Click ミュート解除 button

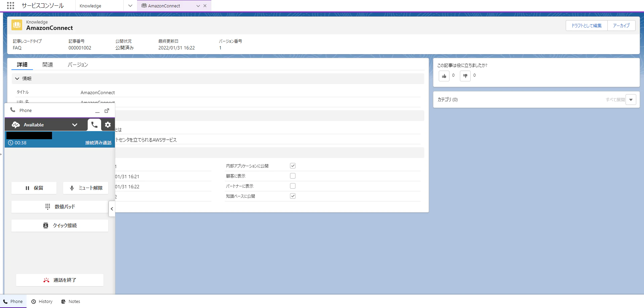(86, 188)
